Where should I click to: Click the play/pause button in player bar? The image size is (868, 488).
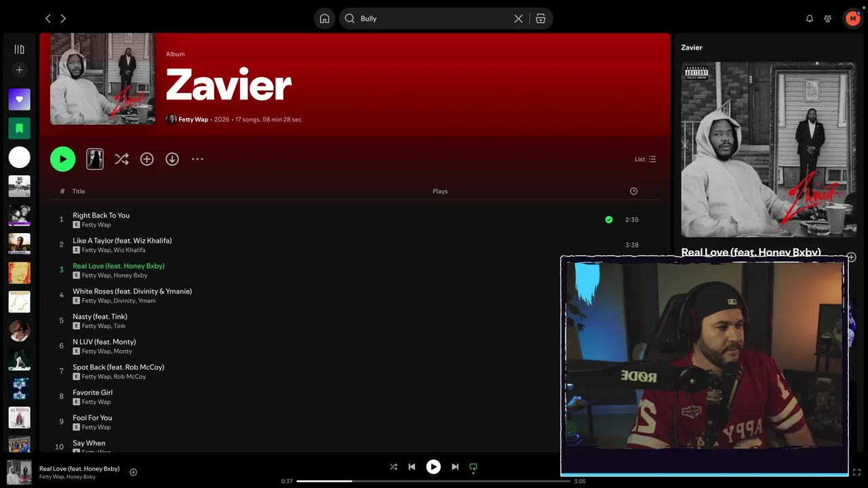click(x=433, y=467)
